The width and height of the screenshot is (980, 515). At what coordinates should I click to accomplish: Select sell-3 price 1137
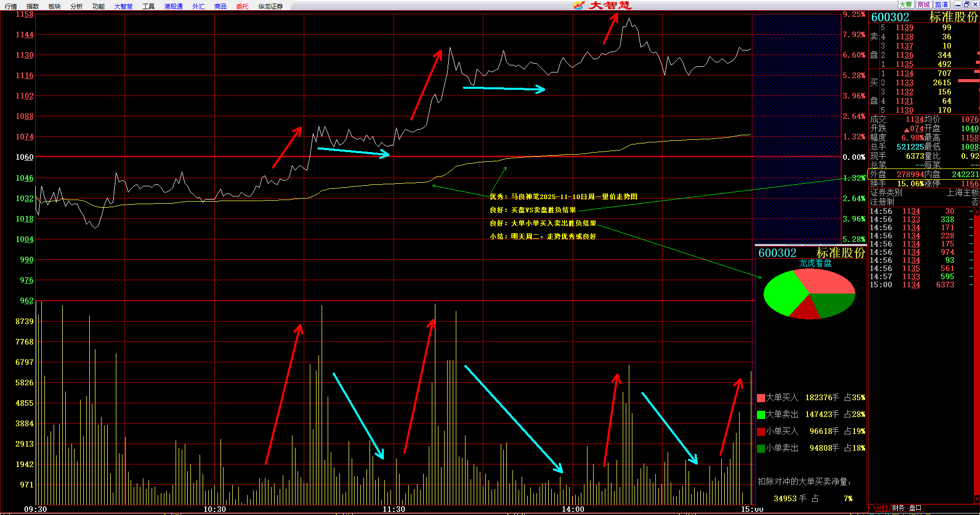click(904, 46)
